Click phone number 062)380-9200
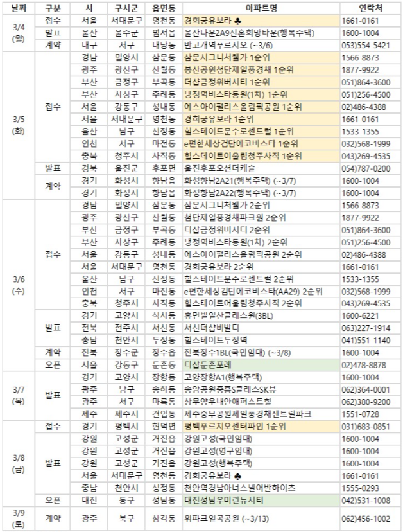 (x=366, y=402)
